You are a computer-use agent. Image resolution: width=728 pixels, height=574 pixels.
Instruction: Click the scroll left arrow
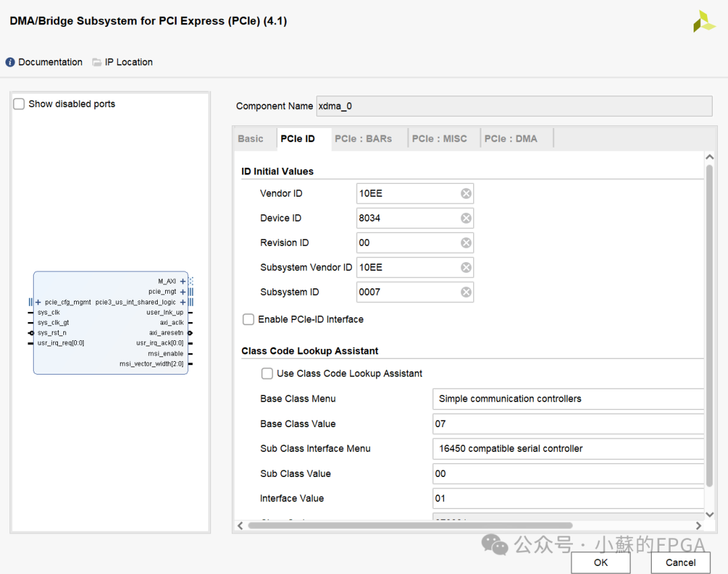point(240,525)
